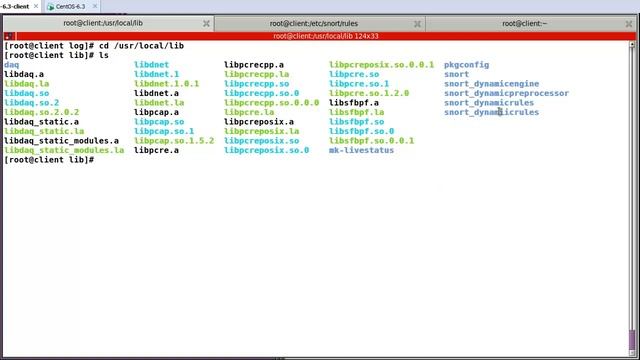640x360 pixels.
Task: Click libsfbpf.a entry
Action: click(x=354, y=102)
